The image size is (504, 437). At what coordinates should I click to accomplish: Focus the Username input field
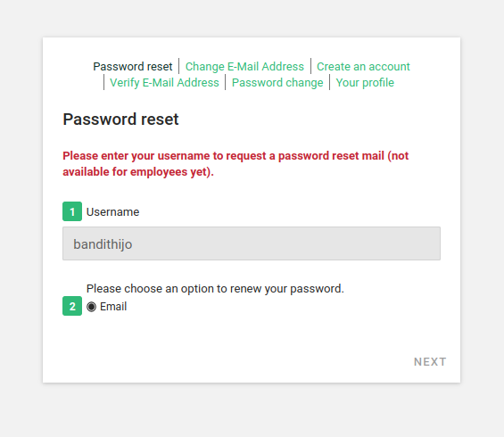click(252, 243)
